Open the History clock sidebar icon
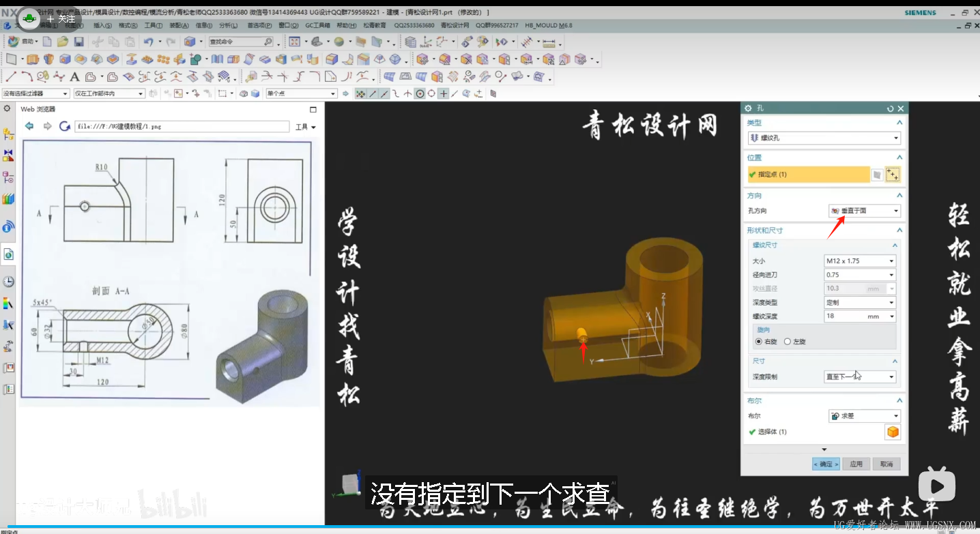Viewport: 980px width, 534px height. (x=8, y=282)
